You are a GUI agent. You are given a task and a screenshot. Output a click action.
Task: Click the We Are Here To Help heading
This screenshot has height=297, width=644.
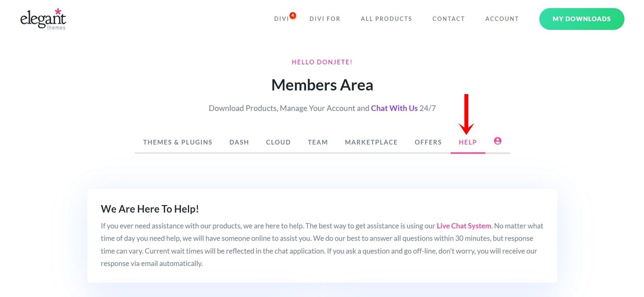coord(150,209)
